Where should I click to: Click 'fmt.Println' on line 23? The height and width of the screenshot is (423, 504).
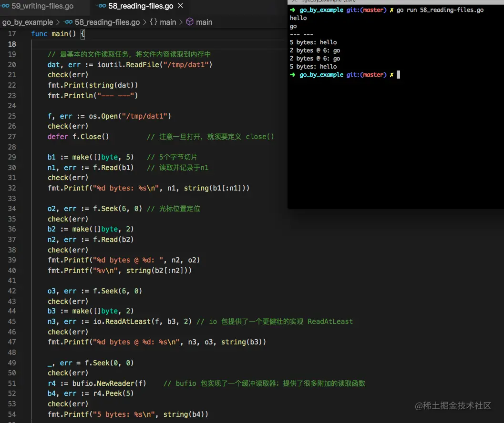tap(70, 95)
